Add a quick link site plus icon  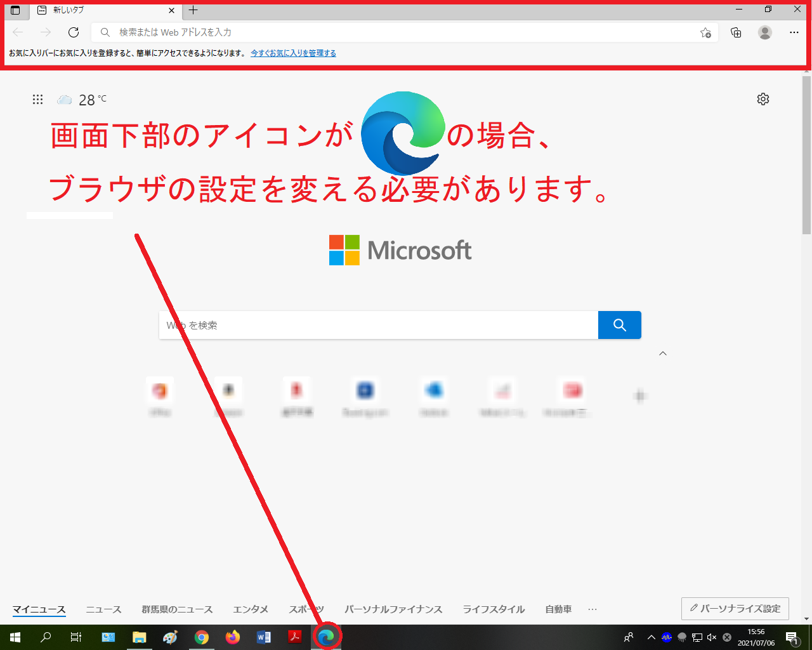click(640, 397)
